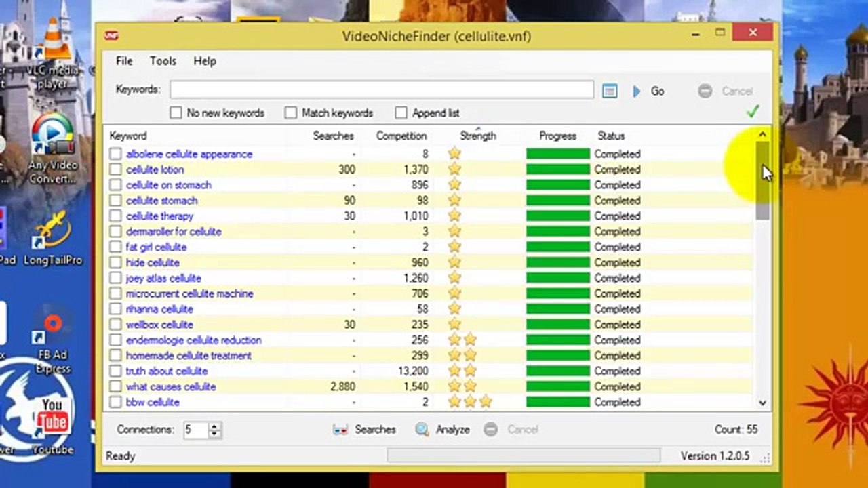This screenshot has height=488, width=868.
Task: Check the cellulite lotion row checkbox
Action: 115,169
